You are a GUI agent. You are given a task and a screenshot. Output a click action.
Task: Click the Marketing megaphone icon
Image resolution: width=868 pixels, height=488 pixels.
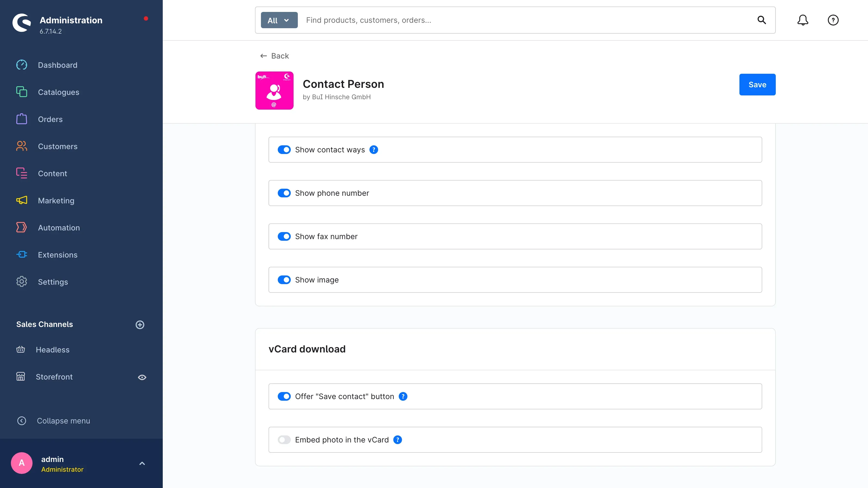[22, 200]
